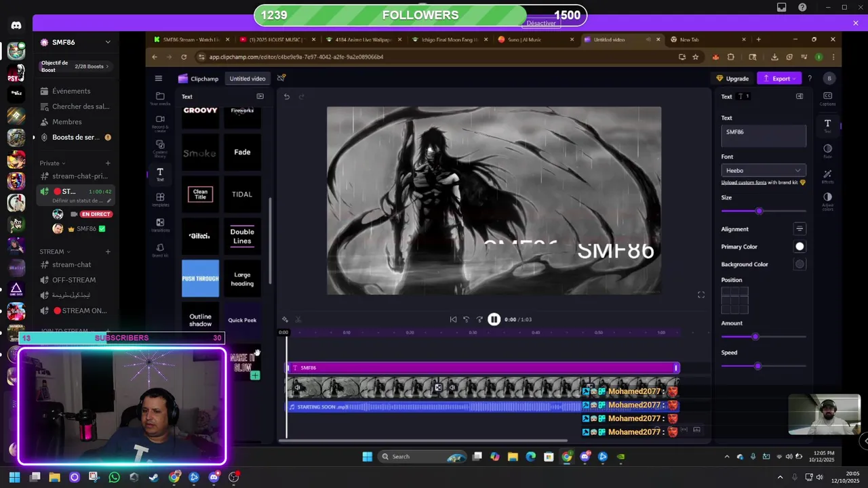
Task: Open the Boost goal chevron in Discord
Action: point(107,66)
